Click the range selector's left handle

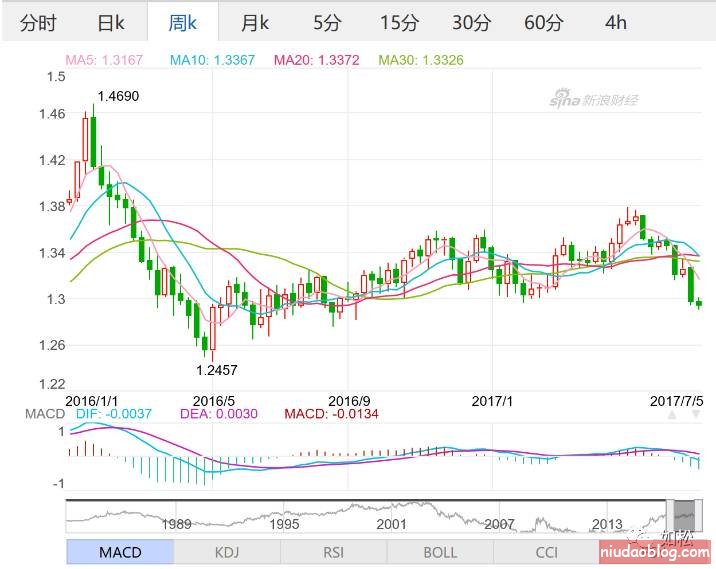click(670, 516)
